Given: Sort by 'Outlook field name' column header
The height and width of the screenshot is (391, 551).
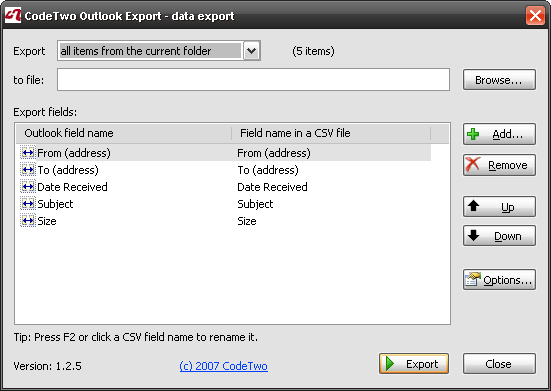Looking at the screenshot, I should (124, 133).
